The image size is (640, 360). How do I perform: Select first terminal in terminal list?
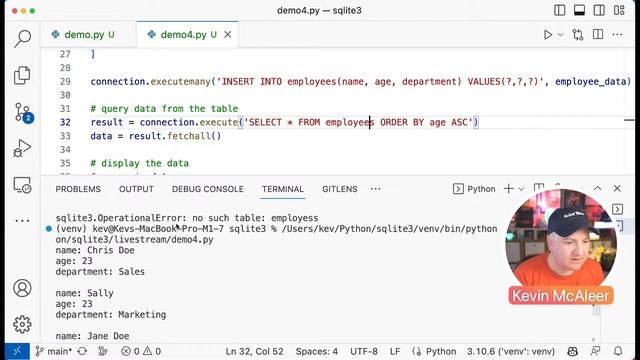(617, 209)
